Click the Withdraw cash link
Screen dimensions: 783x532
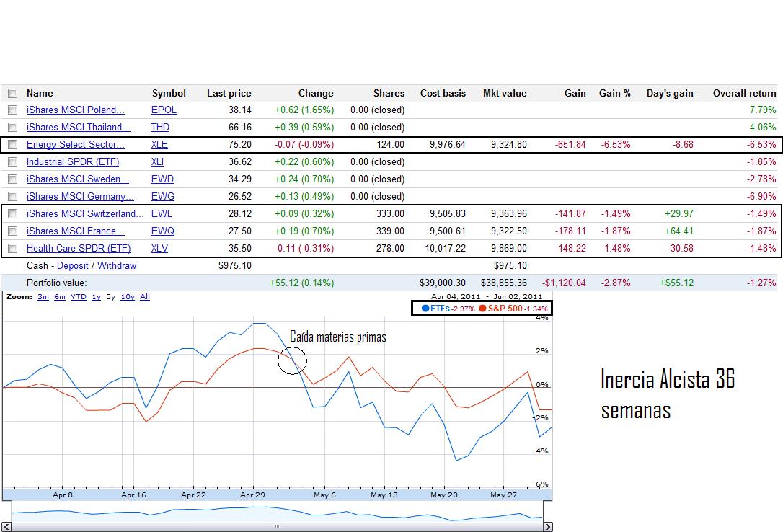click(x=117, y=266)
